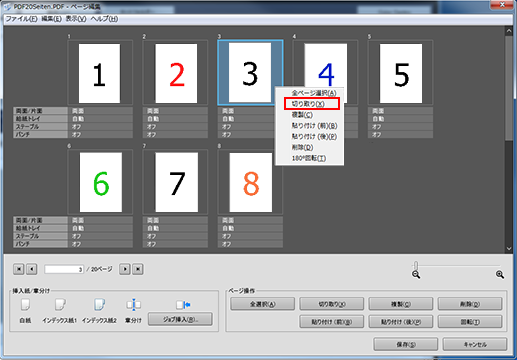
Task: Click the 貼り付け(前)(B) button in page operations
Action: tap(332, 322)
